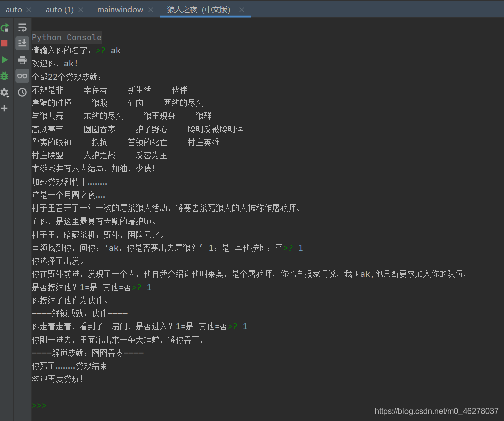Click the Python Console title label
The height and width of the screenshot is (421, 504).
(x=66, y=37)
